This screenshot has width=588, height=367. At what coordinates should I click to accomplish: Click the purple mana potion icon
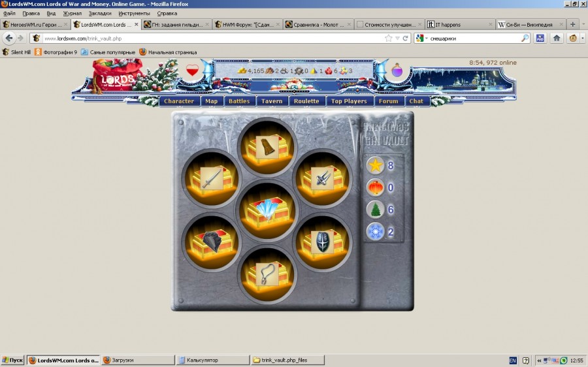click(397, 70)
